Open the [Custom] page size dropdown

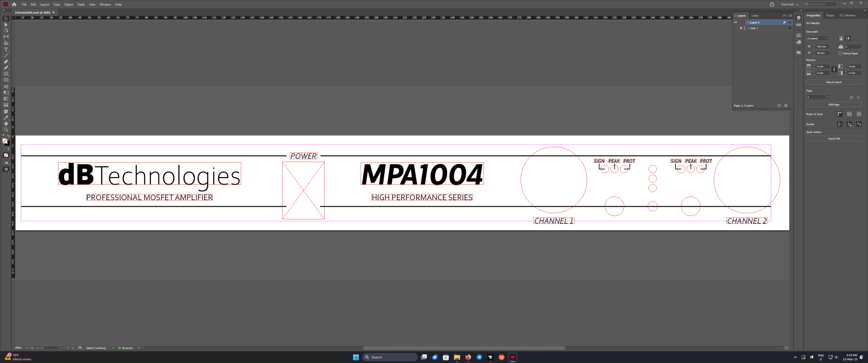[818, 38]
